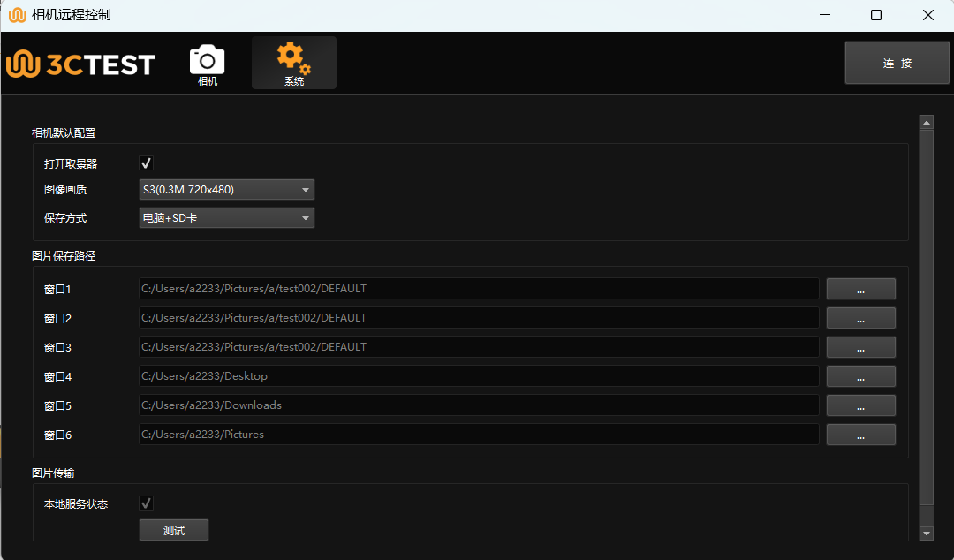Click scrollbar up arrow

pyautogui.click(x=927, y=122)
